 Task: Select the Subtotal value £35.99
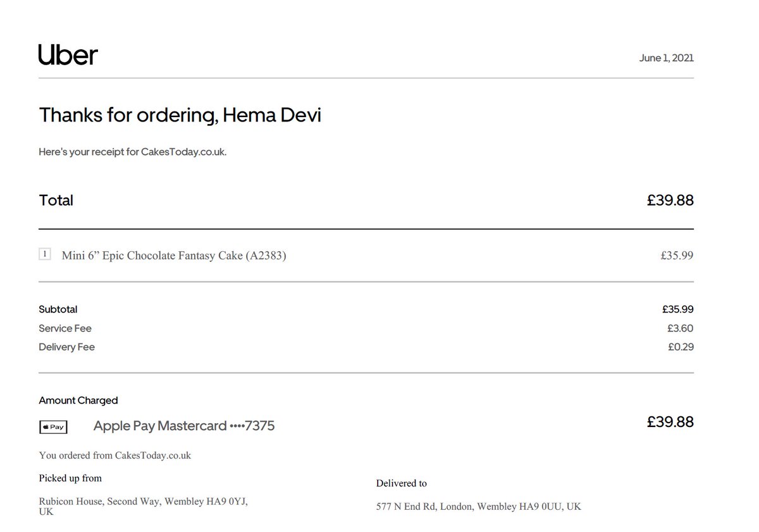point(678,309)
